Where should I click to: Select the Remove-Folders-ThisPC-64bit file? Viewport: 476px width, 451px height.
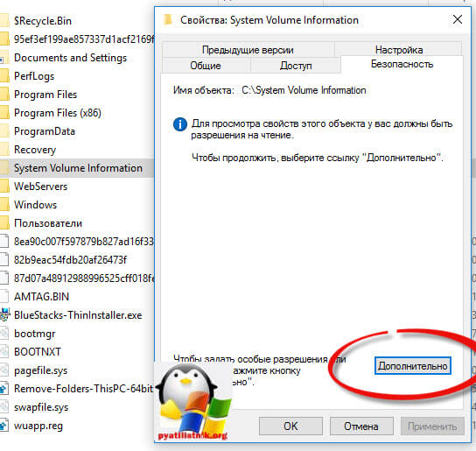[84, 389]
